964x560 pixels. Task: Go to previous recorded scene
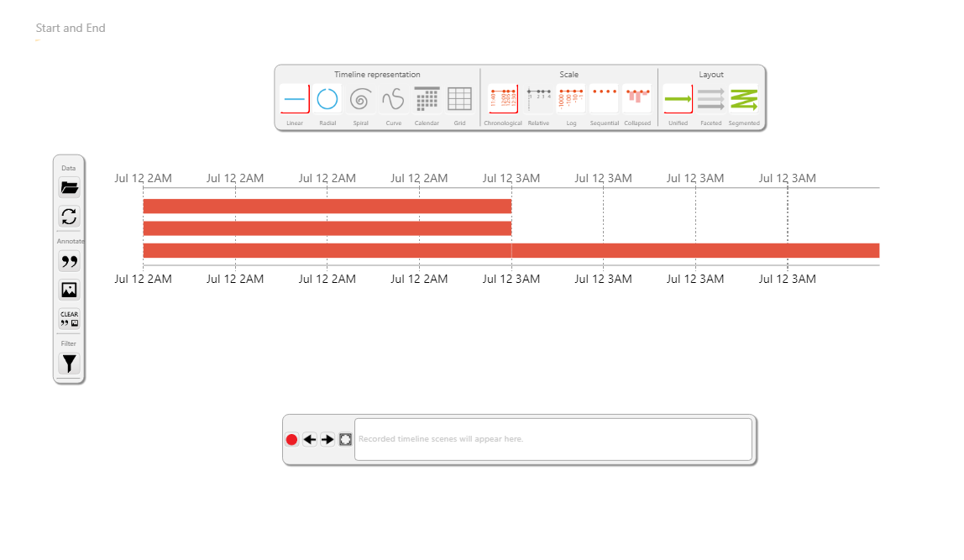pos(310,439)
